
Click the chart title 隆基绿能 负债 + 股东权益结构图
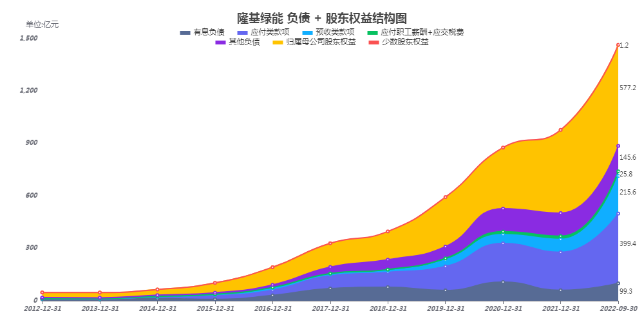click(x=322, y=19)
